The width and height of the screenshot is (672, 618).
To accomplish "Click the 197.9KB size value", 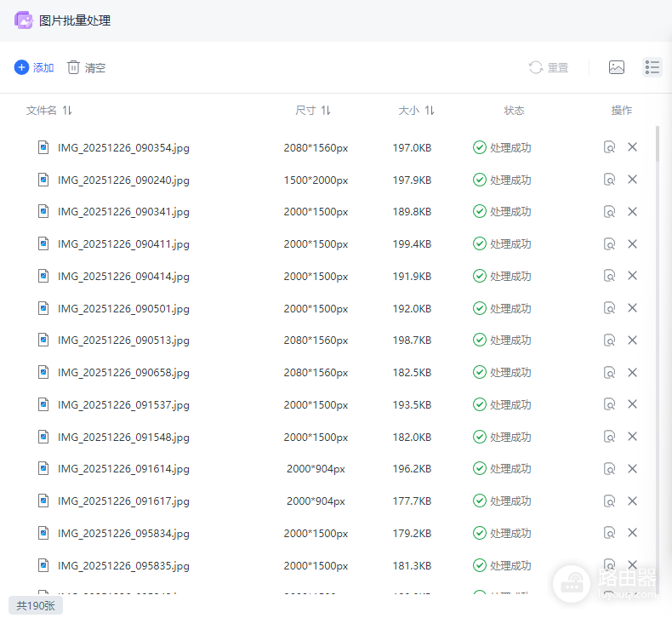I will [412, 180].
